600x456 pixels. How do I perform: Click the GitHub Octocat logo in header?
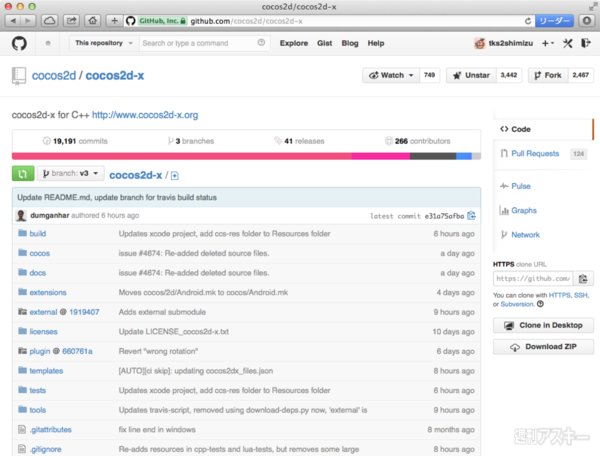(x=19, y=43)
